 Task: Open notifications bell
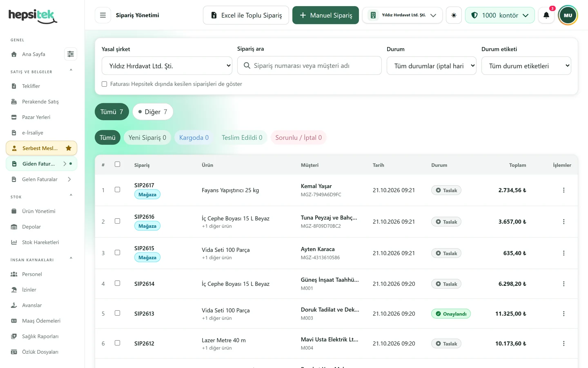pos(546,15)
